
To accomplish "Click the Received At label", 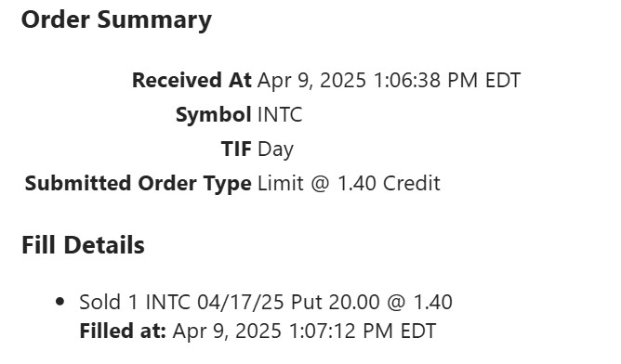I will (192, 80).
